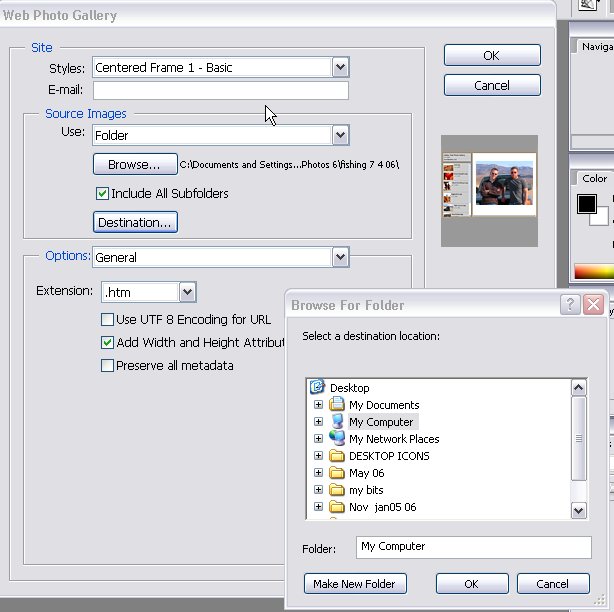Expand the my bits tree node
614x612 pixels.
click(318, 490)
